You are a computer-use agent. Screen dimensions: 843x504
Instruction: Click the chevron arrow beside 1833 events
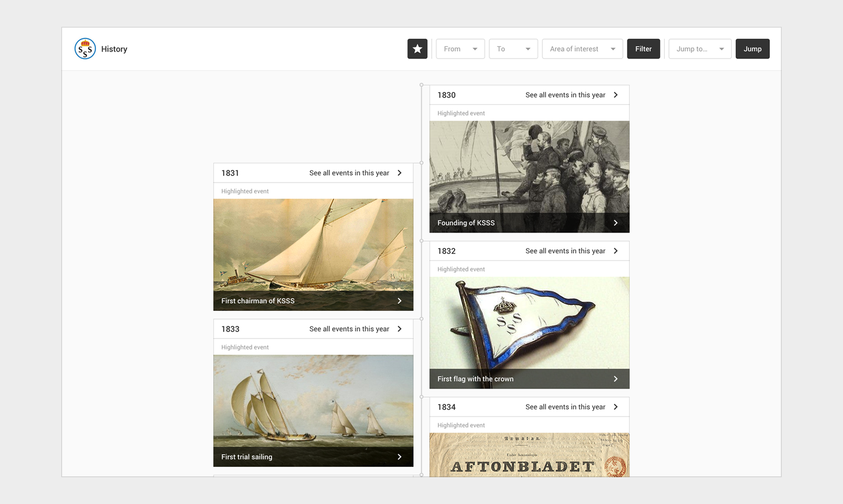399,329
